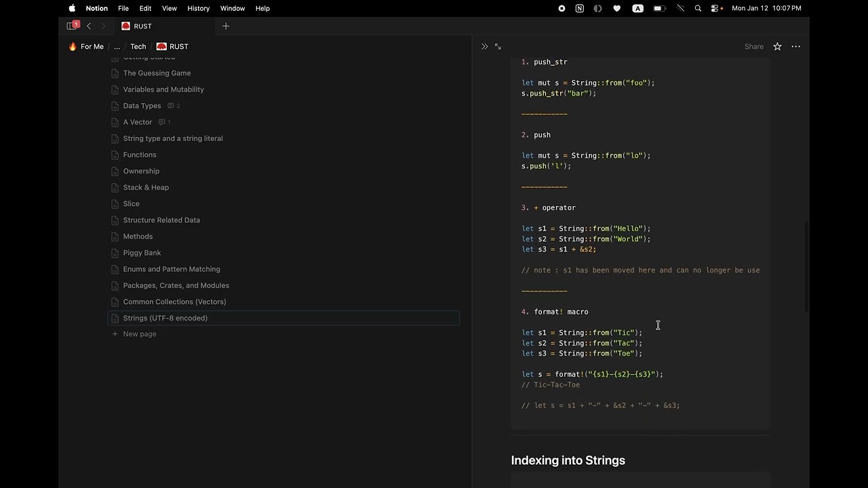This screenshot has height=488, width=868.
Task: Click the heart icon in menu bar
Action: pyautogui.click(x=616, y=8)
